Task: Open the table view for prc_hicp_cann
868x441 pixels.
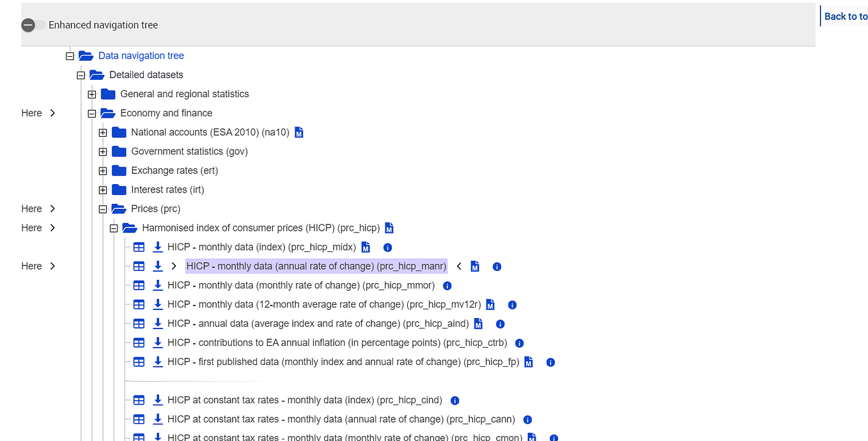Action: 139,419
